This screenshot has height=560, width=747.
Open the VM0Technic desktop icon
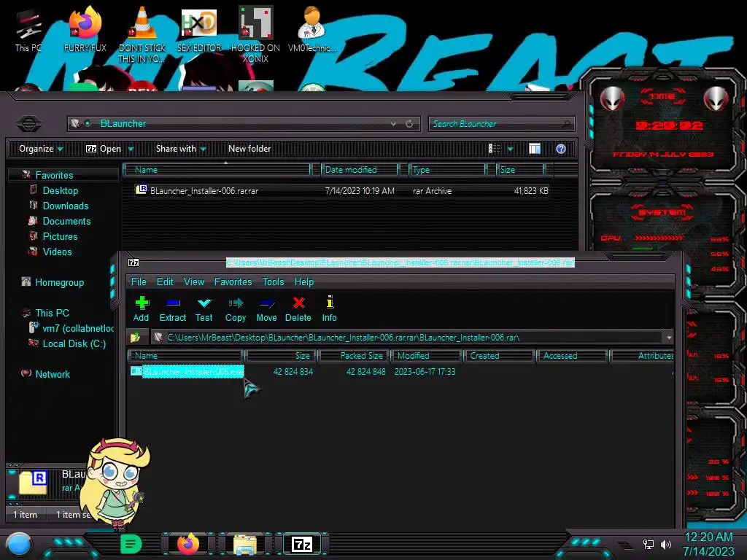(312, 28)
